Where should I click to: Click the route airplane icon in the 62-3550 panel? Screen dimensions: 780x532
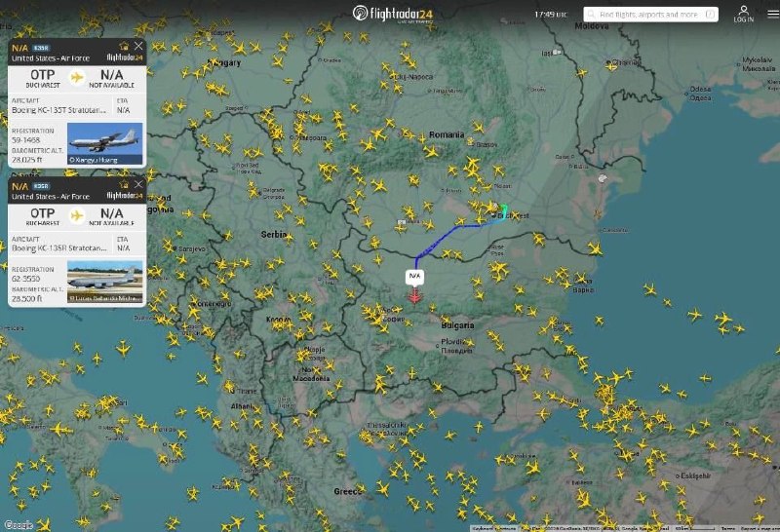[x=77, y=215]
